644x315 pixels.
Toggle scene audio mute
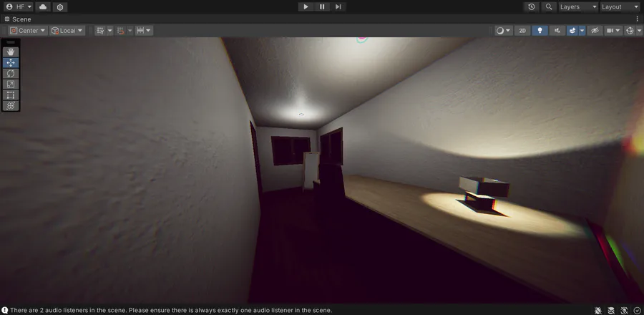click(557, 30)
